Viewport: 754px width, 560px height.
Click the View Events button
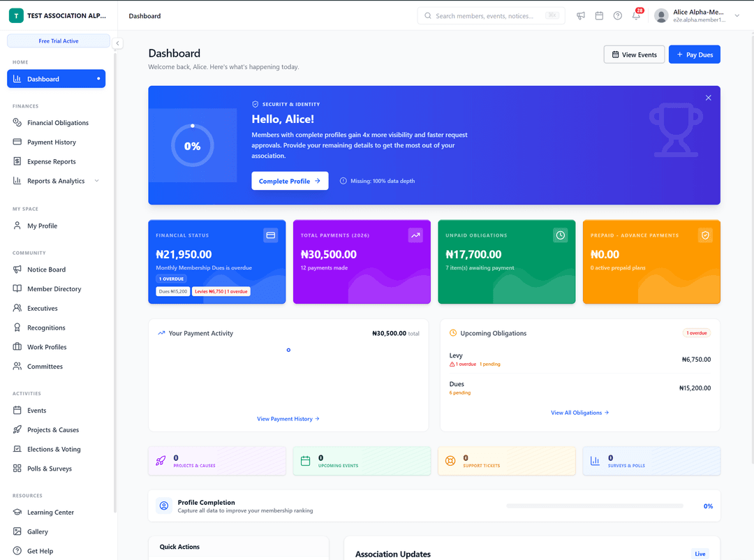coord(634,54)
